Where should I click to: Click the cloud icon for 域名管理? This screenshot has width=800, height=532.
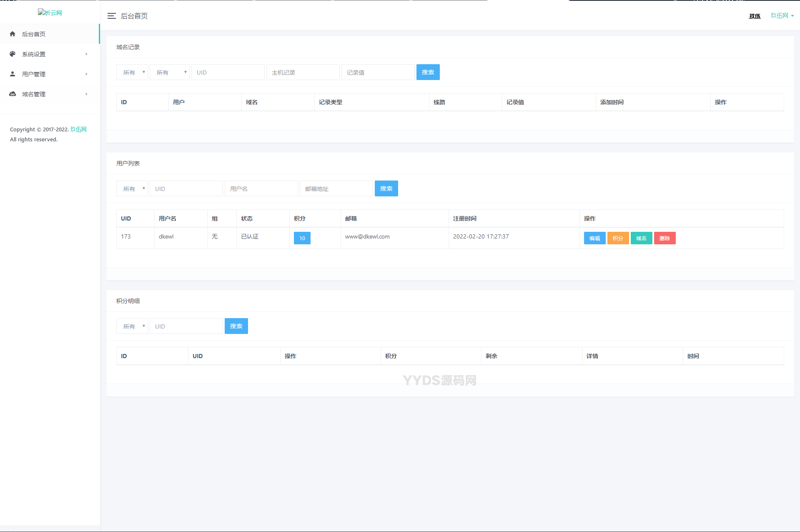tap(13, 94)
